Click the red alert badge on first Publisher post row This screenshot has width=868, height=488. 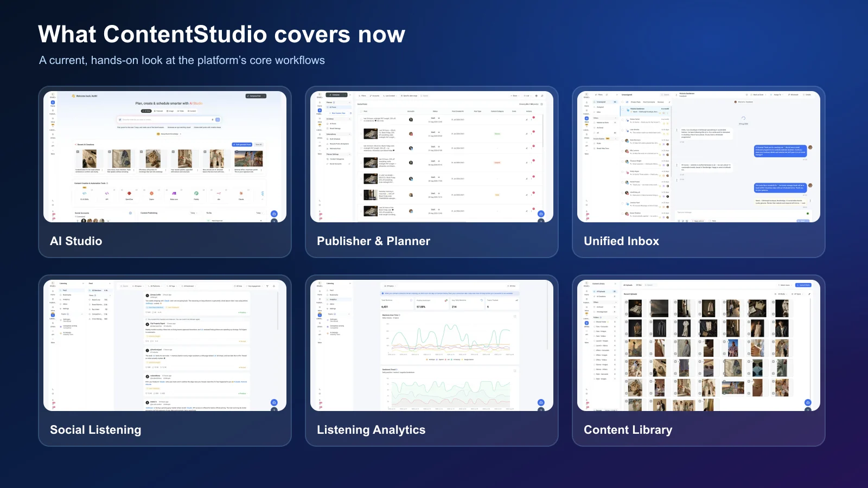point(534,117)
